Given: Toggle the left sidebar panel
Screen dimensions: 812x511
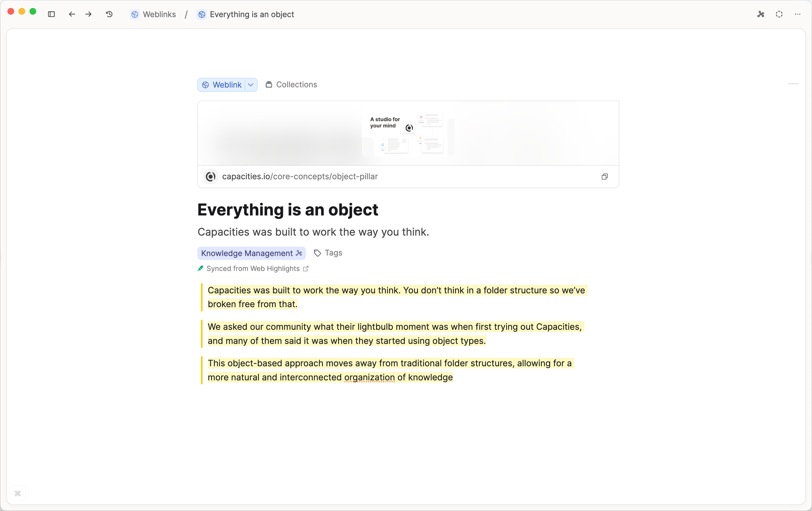Looking at the screenshot, I should [x=51, y=14].
